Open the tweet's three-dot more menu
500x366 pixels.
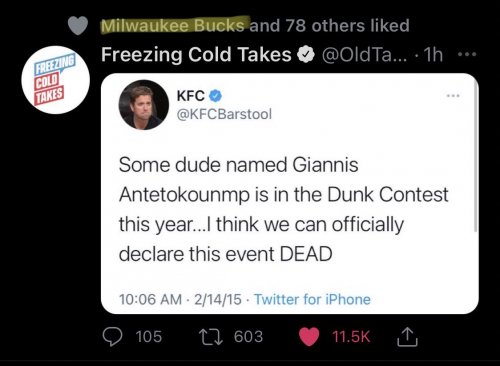click(x=467, y=54)
